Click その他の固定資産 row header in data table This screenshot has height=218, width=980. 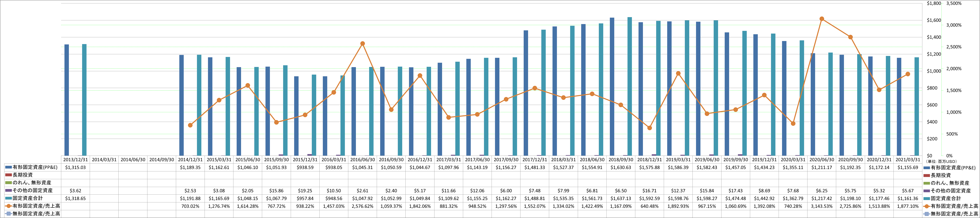[33, 191]
